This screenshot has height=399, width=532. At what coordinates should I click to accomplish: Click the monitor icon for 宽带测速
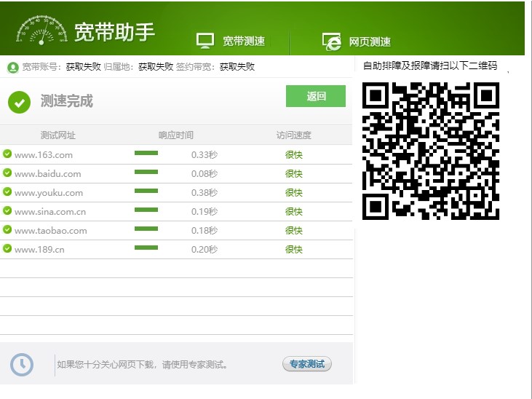point(205,41)
